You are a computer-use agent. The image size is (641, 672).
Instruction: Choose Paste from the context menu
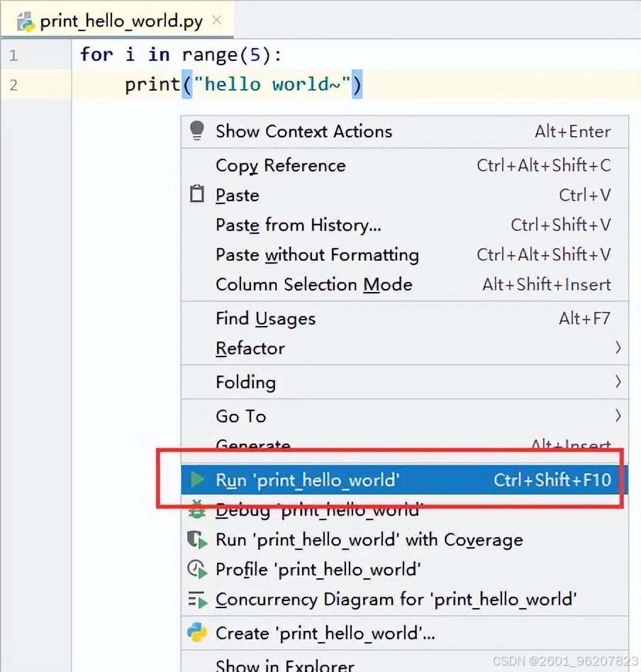coord(405,195)
